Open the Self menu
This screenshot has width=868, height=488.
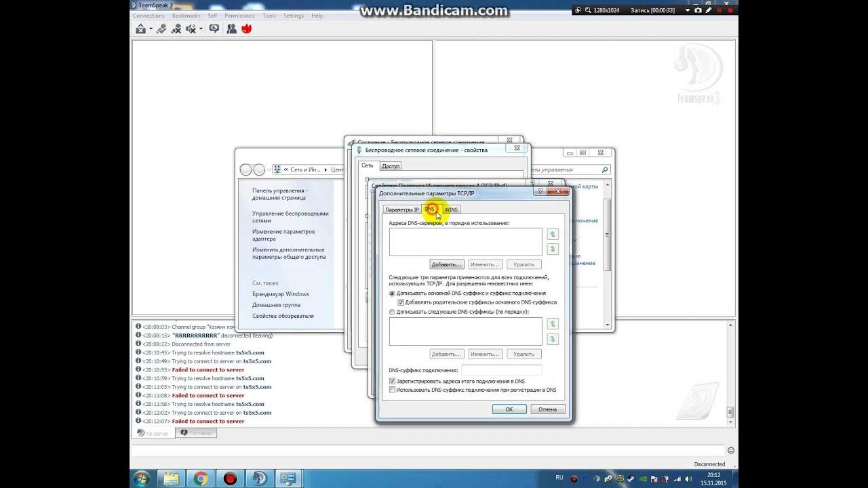[x=213, y=16]
